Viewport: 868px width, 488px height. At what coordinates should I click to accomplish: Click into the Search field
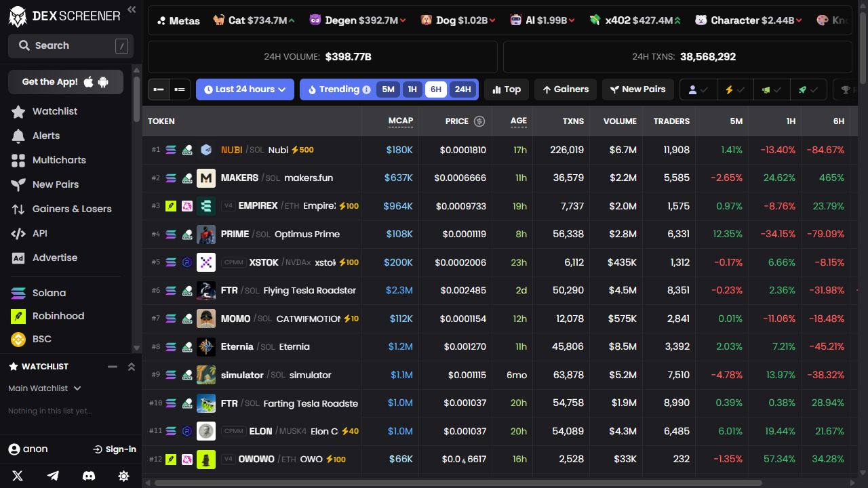71,45
